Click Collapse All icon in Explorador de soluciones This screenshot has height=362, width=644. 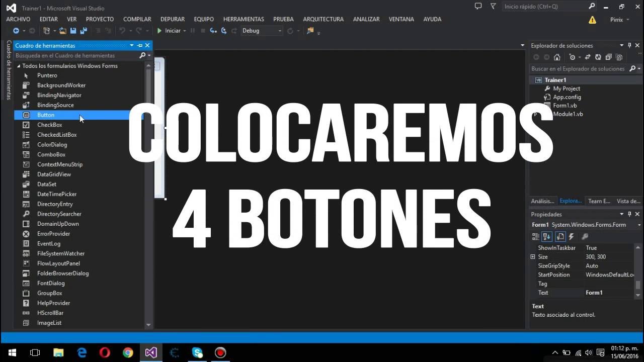[608, 57]
